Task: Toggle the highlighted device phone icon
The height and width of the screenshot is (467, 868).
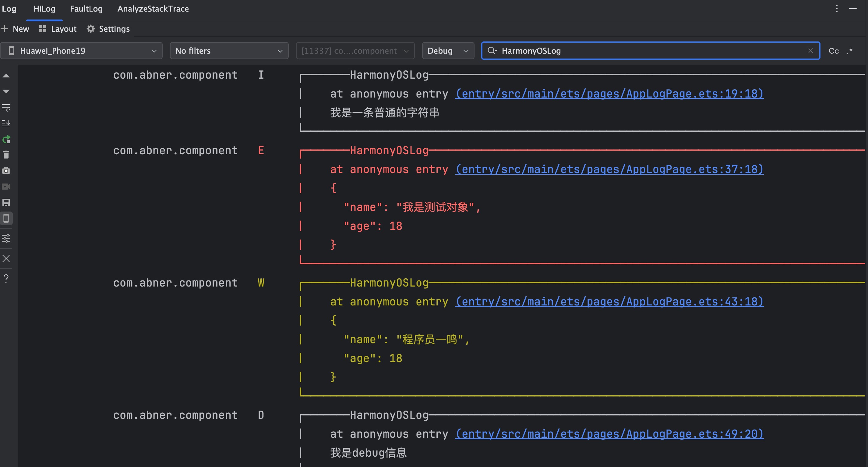Action: [6, 219]
